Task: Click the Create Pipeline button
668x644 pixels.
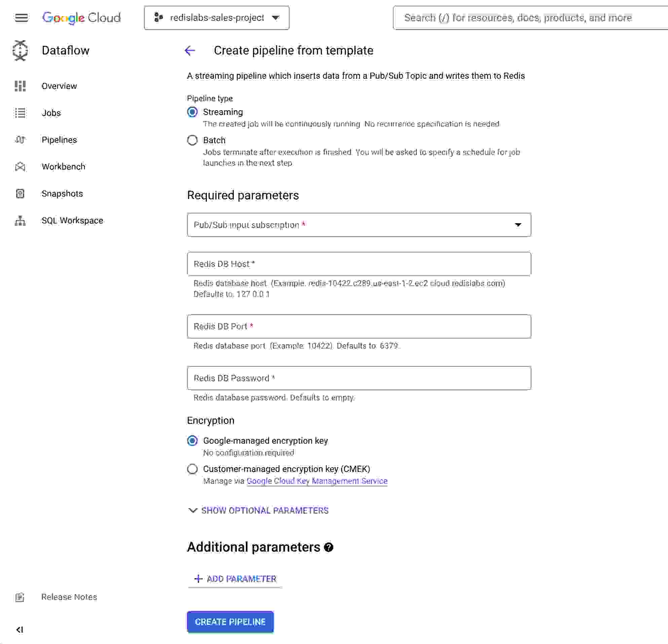Action: [x=230, y=621]
